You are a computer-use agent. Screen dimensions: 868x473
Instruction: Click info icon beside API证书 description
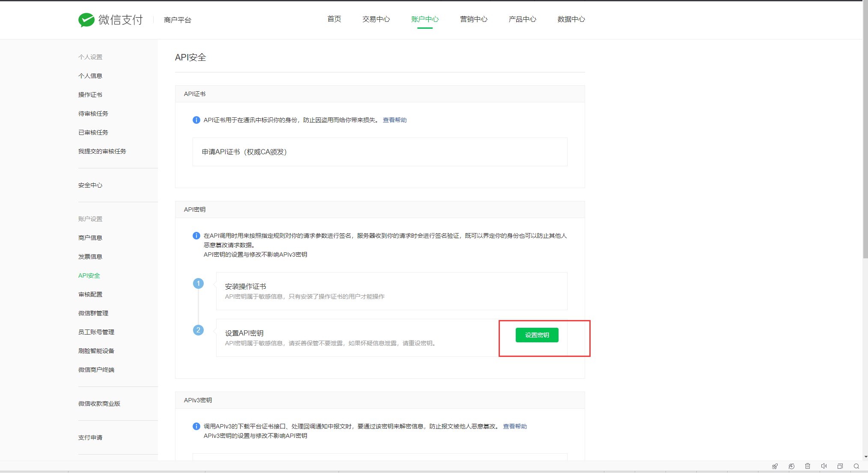[x=196, y=120]
